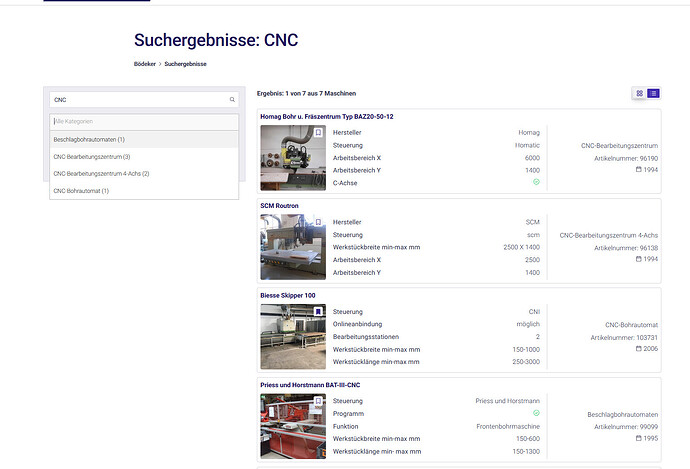This screenshot has width=690, height=469.
Task: Select Beschlagbohrautomaten (1) category
Action: [x=144, y=139]
